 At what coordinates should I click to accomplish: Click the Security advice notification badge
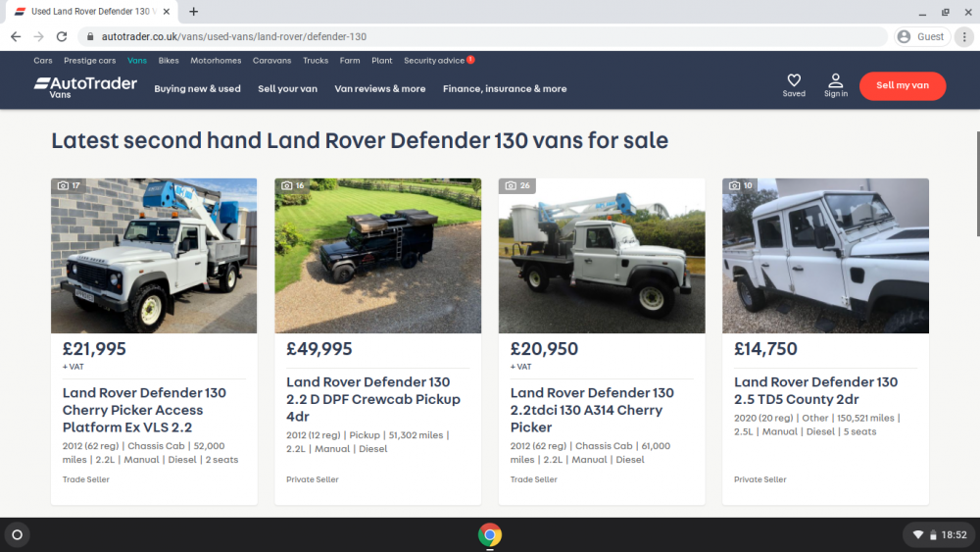point(470,60)
